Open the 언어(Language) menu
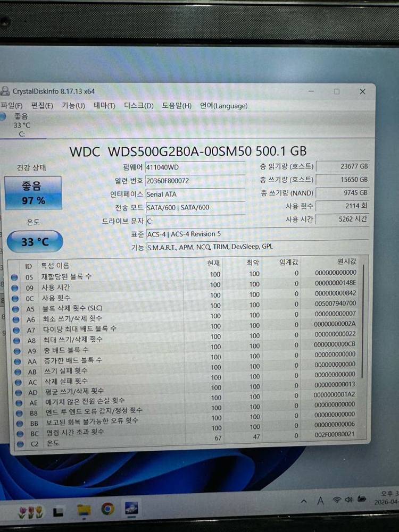This screenshot has width=399, height=532. click(224, 106)
